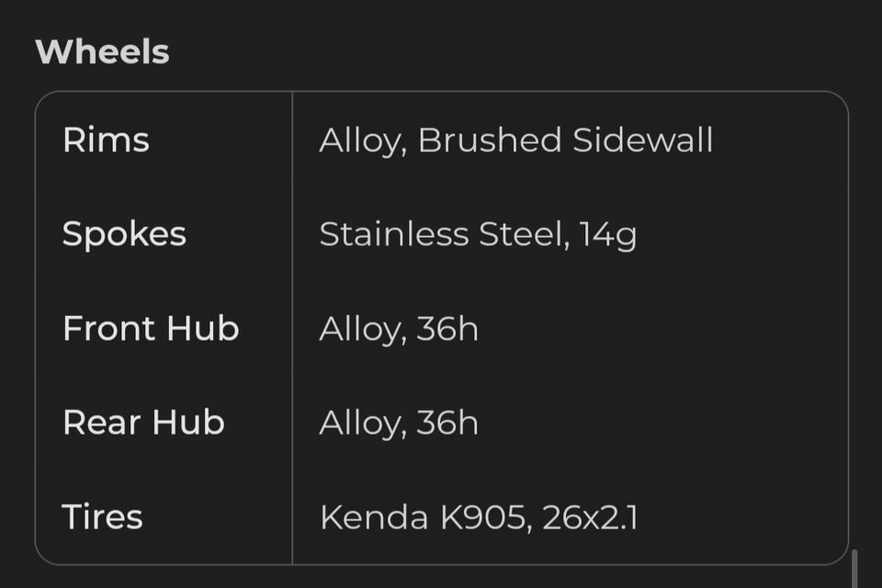
Task: Click the '26x2.1' tire size text
Action: 590,517
